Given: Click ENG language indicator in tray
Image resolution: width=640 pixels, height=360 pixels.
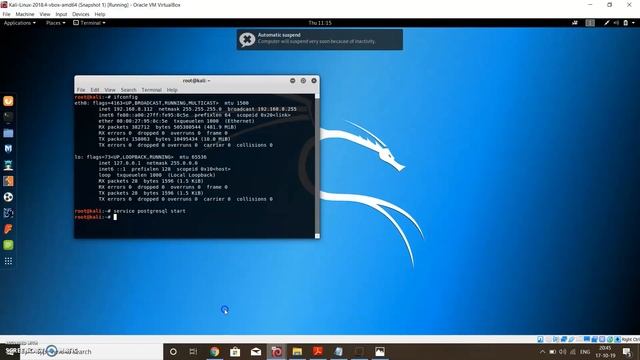Looking at the screenshot, I should [x=585, y=352].
